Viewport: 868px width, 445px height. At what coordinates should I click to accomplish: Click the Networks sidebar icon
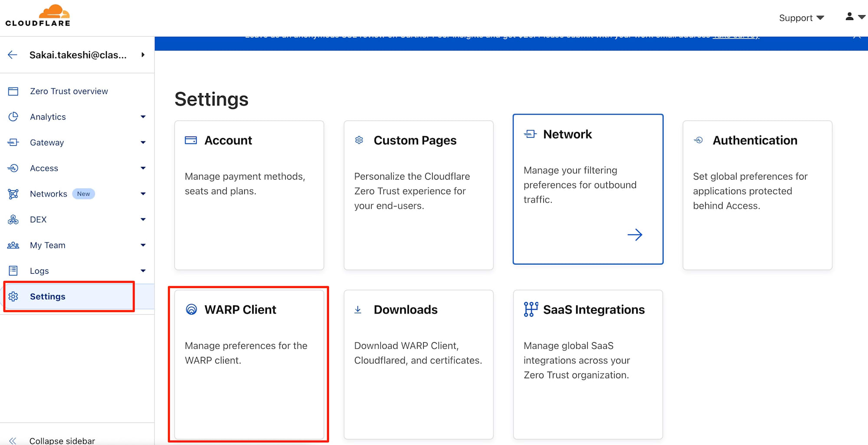click(13, 194)
